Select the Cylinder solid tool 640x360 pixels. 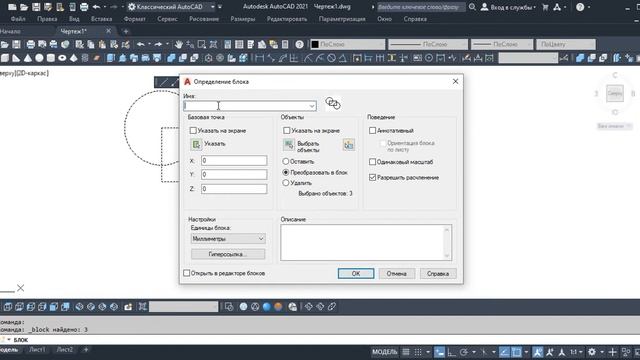(51, 58)
